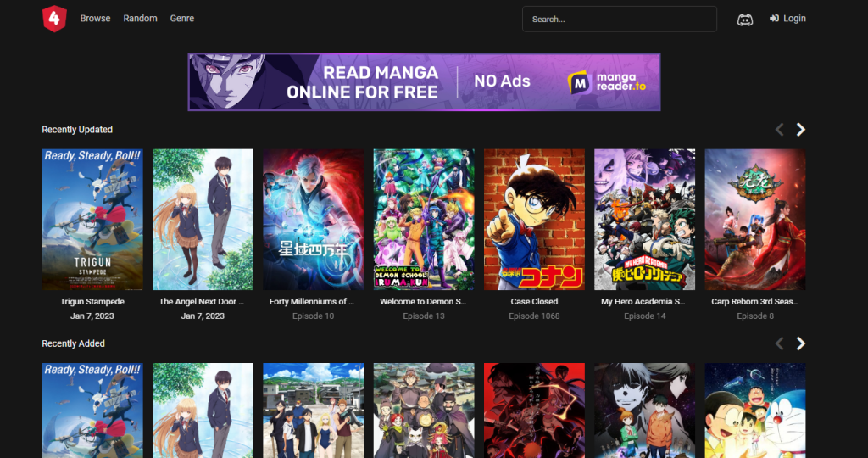This screenshot has height=458, width=868.
Task: Open the seaside town group poster
Action: [x=314, y=411]
